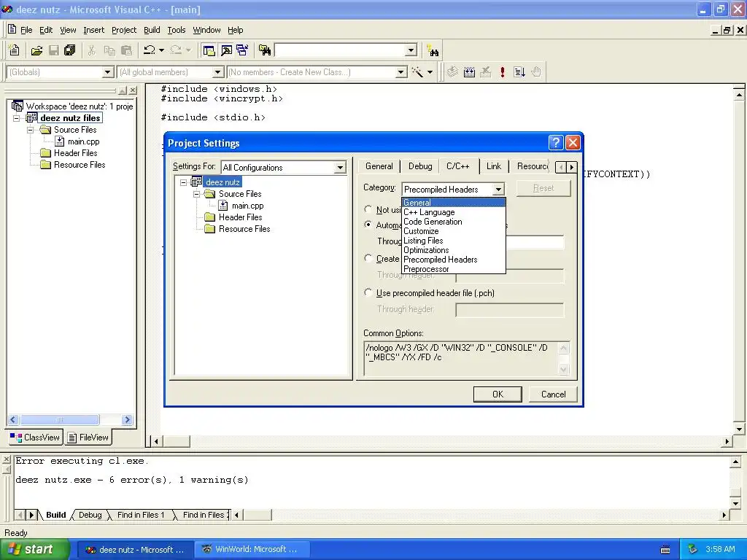Open the Undo history dropdown arrow

(161, 50)
